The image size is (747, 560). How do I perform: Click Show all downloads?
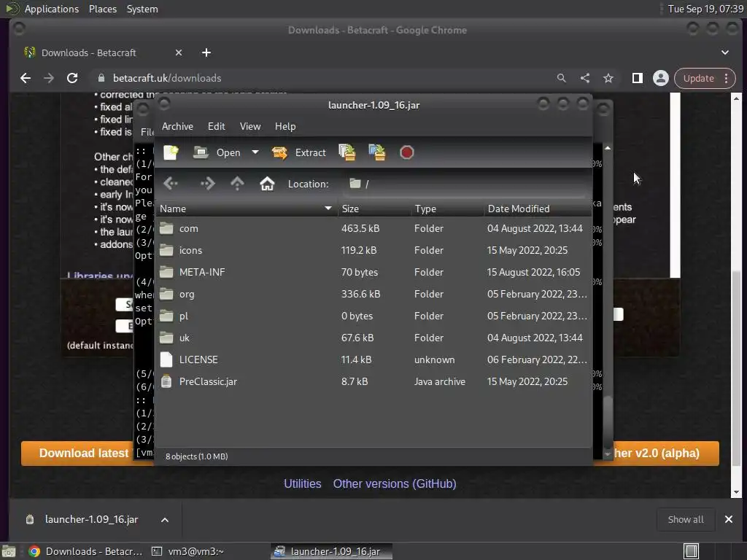click(686, 519)
